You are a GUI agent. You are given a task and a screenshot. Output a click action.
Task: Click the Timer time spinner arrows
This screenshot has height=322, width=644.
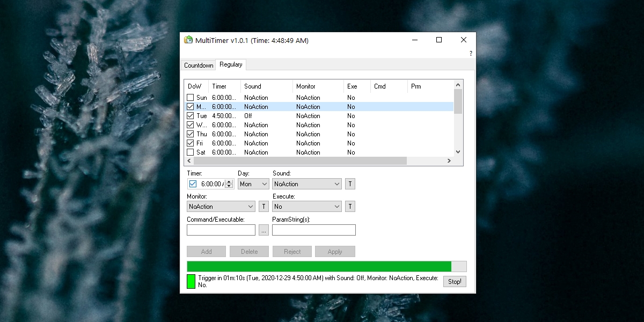pyautogui.click(x=229, y=184)
